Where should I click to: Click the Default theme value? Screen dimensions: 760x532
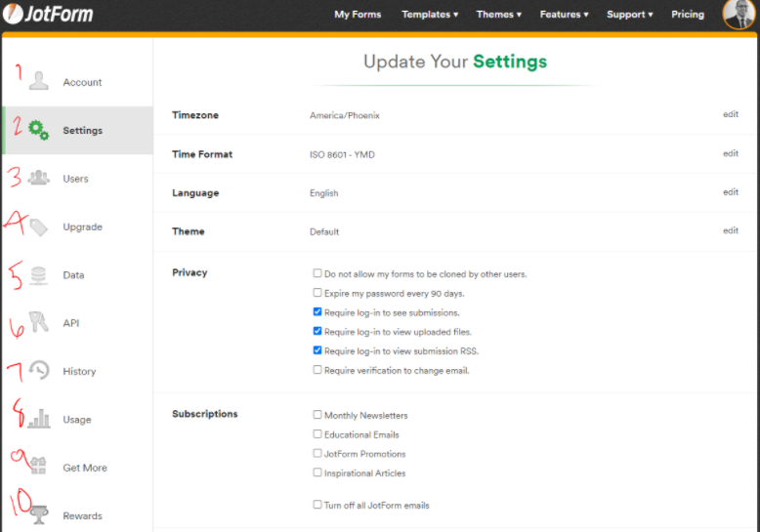click(324, 231)
